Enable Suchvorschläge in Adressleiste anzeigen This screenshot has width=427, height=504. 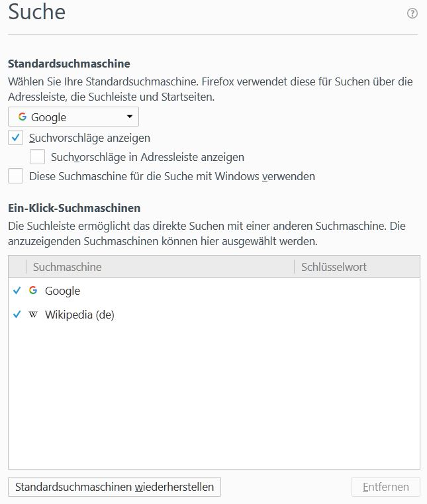pyautogui.click(x=38, y=157)
